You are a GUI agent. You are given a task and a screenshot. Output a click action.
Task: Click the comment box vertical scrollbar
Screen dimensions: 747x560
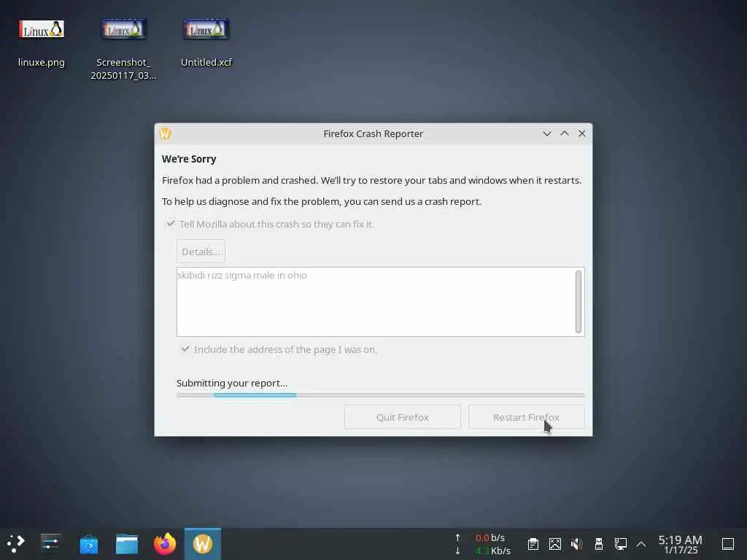578,302
